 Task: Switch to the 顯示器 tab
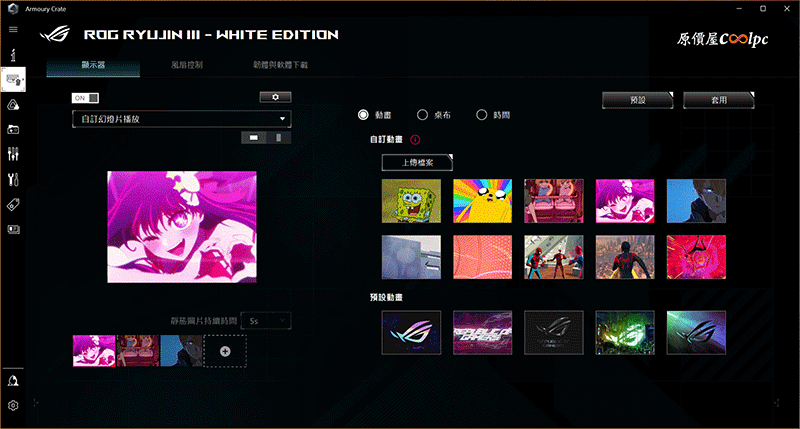click(x=93, y=65)
